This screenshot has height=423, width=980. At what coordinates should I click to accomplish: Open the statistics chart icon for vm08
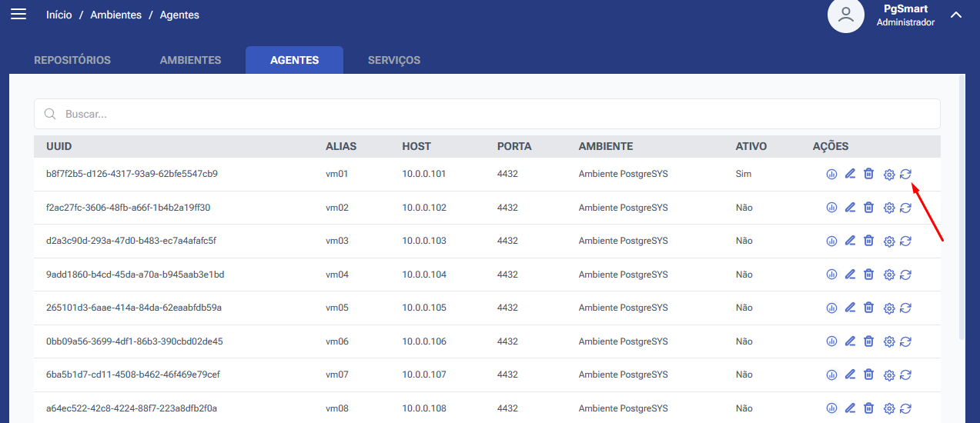(831, 408)
